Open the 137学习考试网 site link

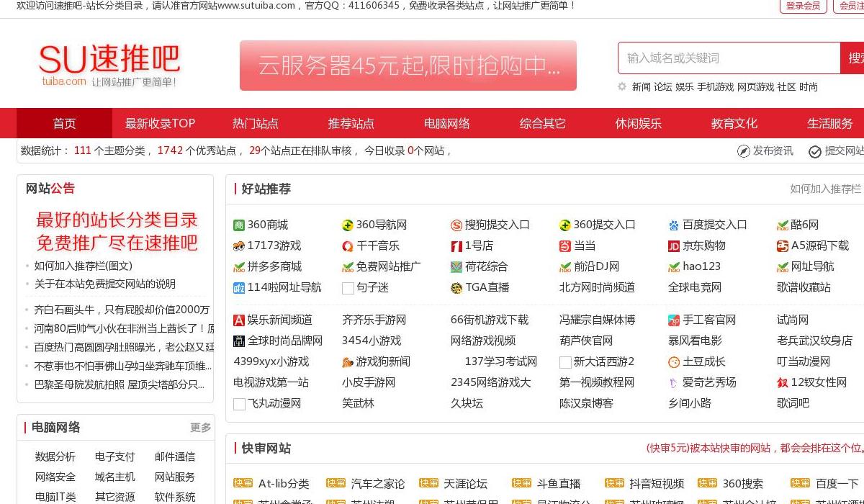tap(501, 361)
